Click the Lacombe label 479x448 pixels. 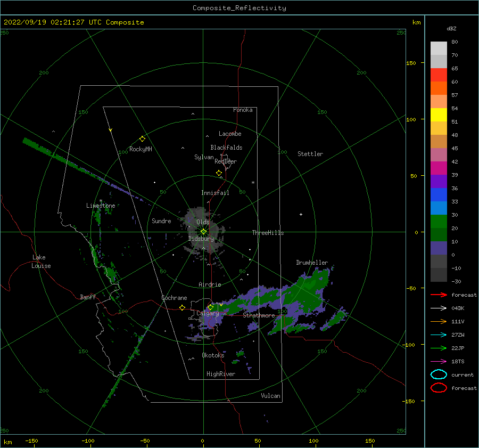[230, 134]
